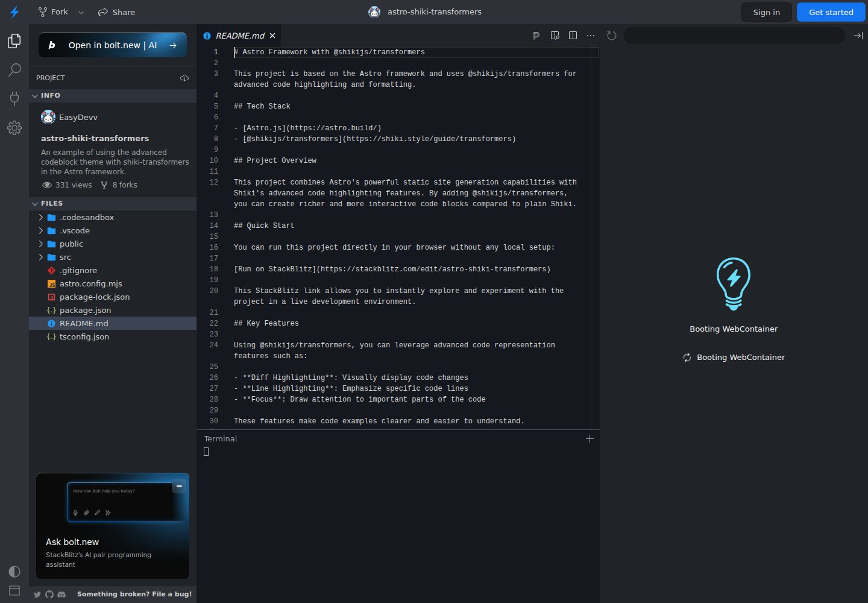Click the File a bug link

point(134,595)
